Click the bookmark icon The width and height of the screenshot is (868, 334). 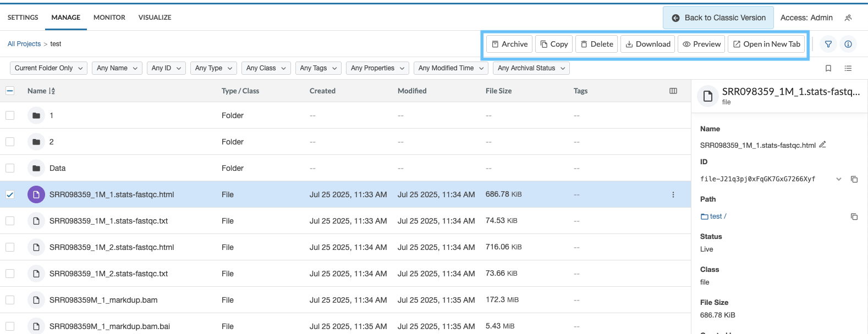[828, 68]
